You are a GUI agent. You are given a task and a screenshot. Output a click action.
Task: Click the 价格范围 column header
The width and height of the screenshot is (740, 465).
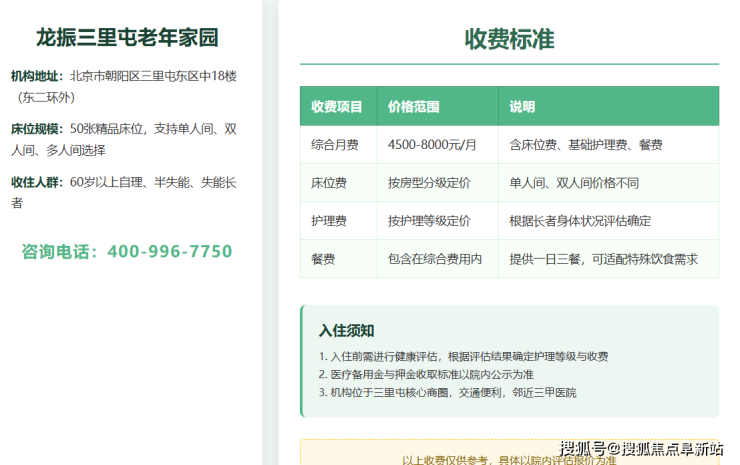(x=413, y=107)
